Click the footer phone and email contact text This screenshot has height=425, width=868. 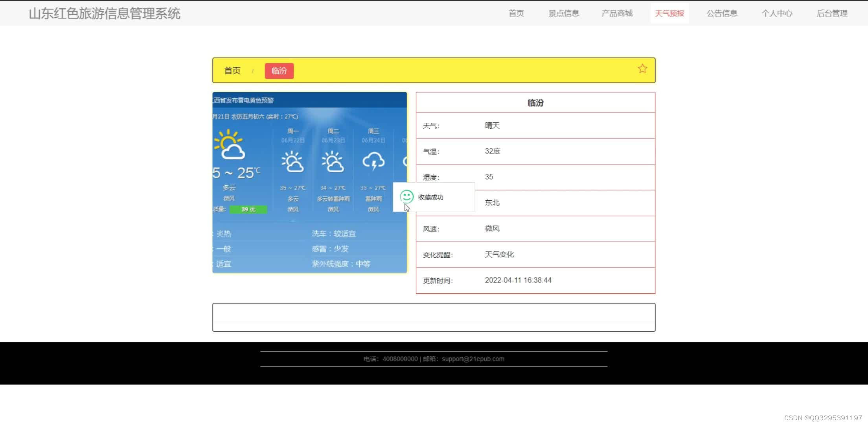click(x=434, y=359)
